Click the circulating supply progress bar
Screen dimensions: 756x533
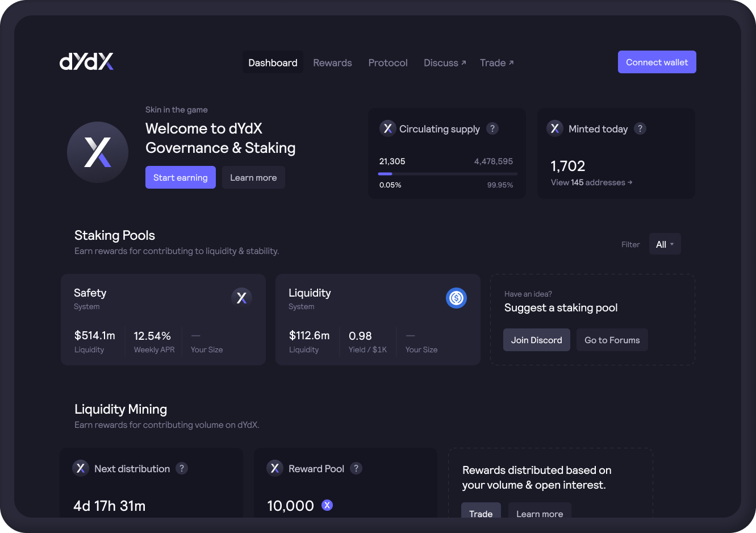[x=448, y=173]
